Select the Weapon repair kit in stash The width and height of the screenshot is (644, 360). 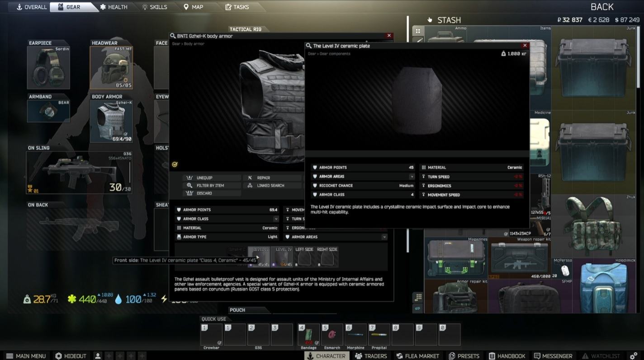[519, 258]
